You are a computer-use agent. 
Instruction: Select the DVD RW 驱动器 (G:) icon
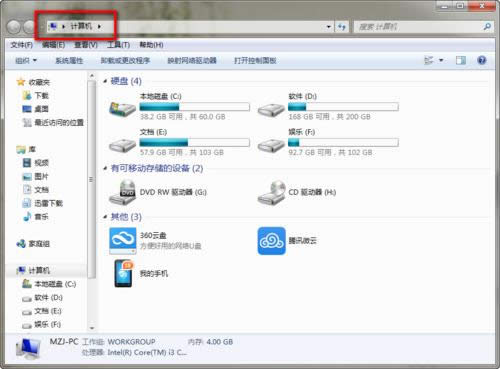(122, 192)
